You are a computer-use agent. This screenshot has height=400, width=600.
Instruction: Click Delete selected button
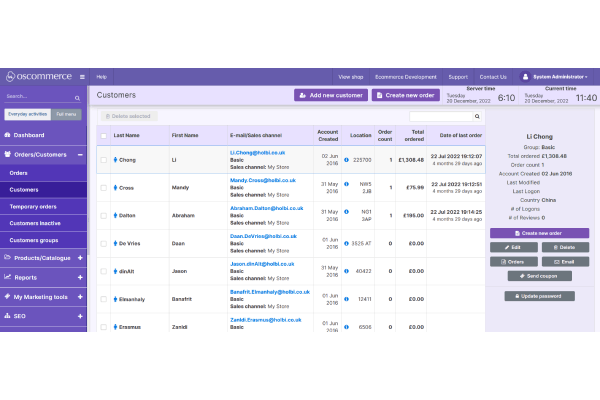coord(129,116)
